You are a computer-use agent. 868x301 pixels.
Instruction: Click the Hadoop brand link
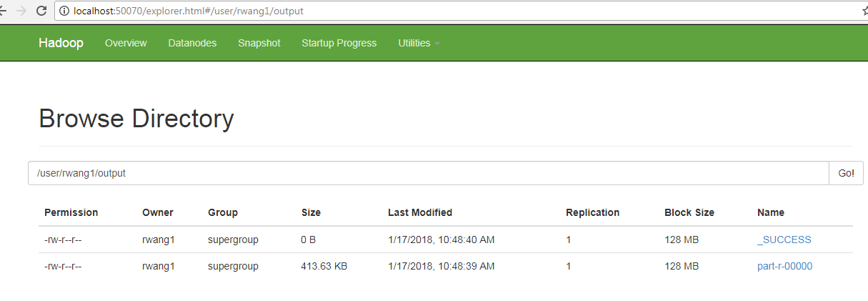point(61,43)
